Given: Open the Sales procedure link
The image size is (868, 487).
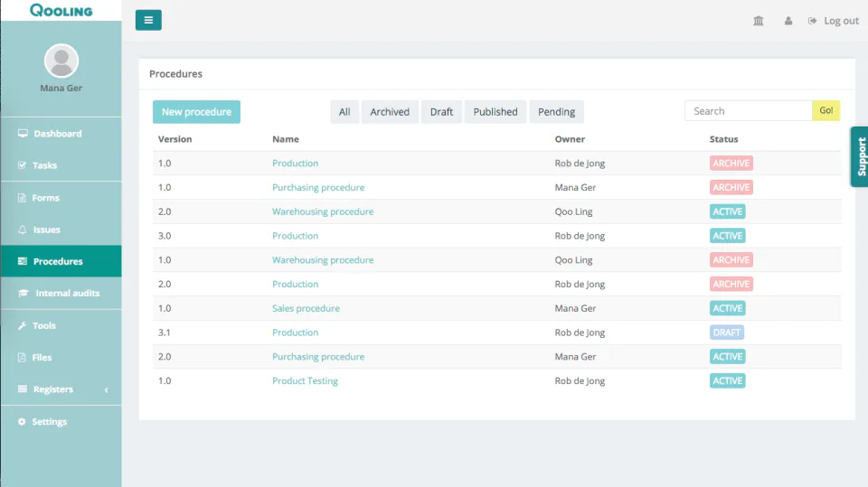Looking at the screenshot, I should point(306,308).
